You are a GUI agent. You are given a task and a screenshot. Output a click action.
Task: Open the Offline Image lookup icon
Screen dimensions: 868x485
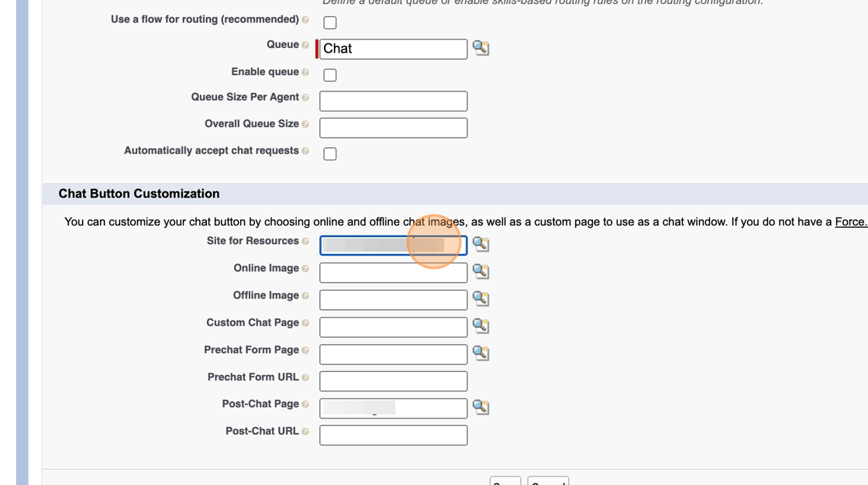480,298
